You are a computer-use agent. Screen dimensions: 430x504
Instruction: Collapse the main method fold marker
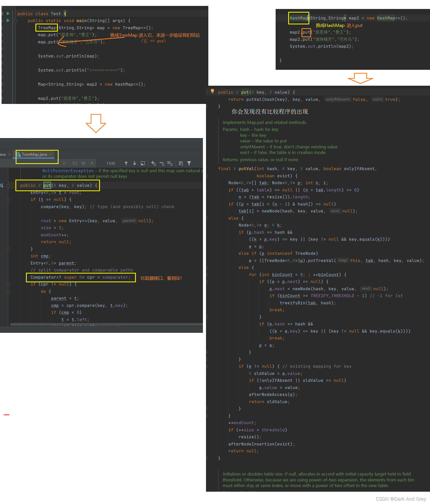pos(15,21)
